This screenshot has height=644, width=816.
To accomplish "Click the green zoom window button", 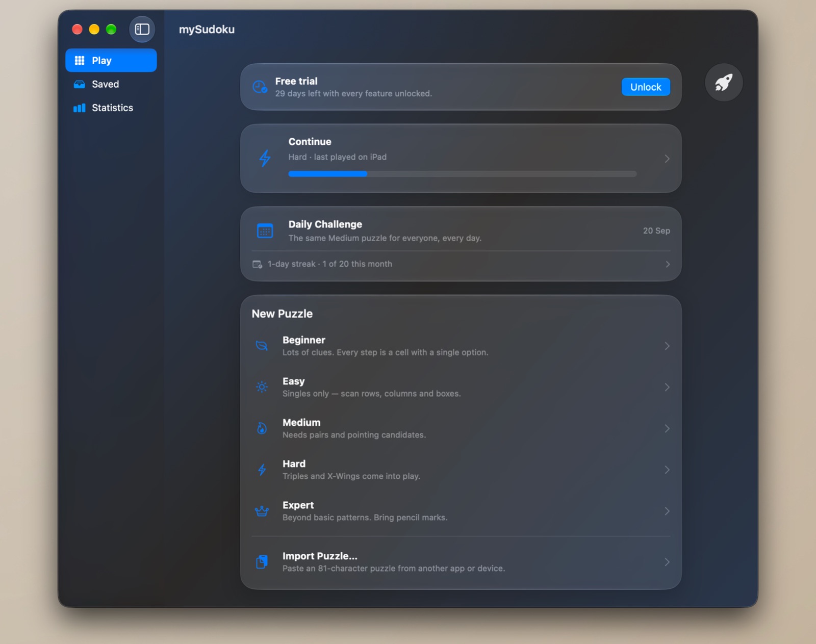I will point(111,30).
